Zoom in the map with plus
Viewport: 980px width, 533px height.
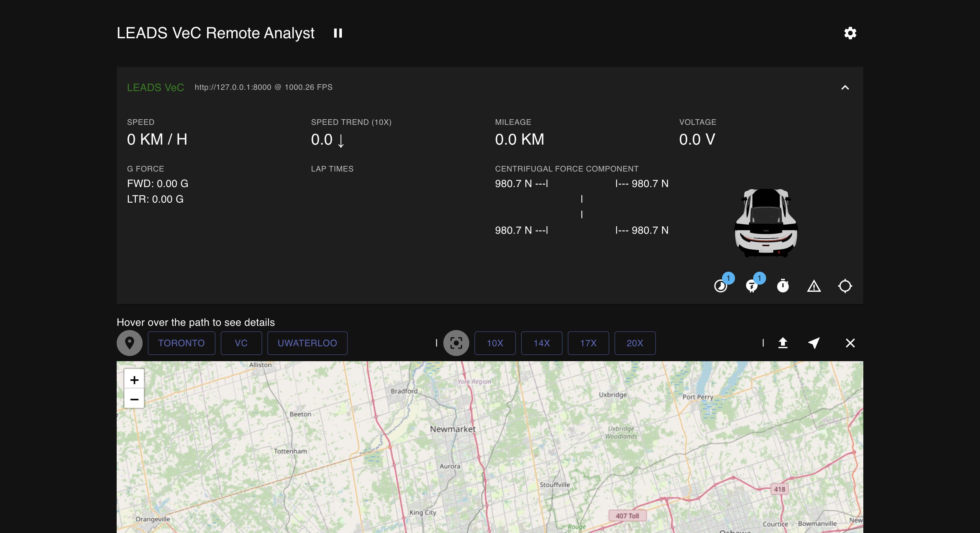[134, 380]
